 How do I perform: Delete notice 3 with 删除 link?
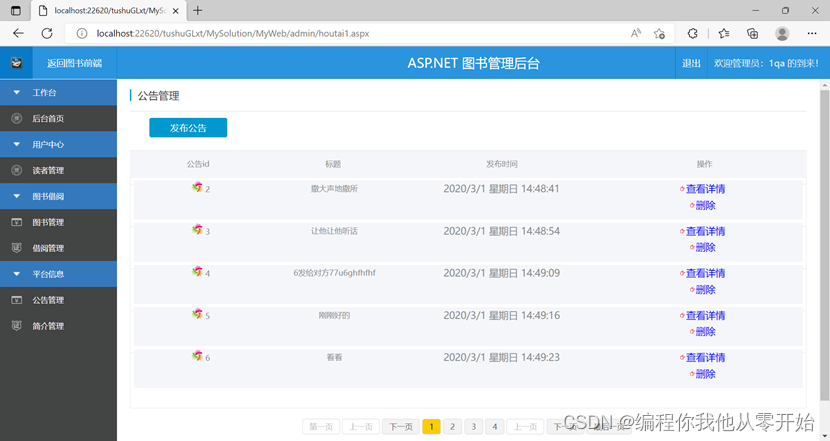(x=705, y=247)
